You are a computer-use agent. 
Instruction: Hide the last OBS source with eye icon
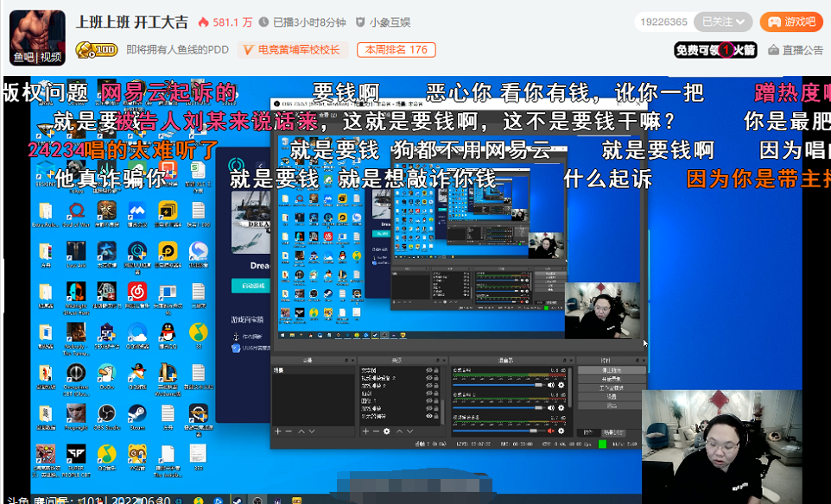[429, 416]
